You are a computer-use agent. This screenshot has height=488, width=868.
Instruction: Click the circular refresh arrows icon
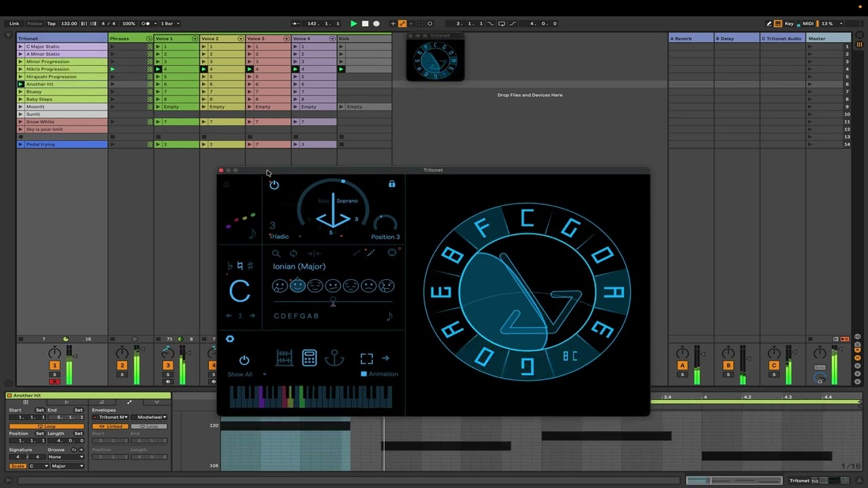294,253
